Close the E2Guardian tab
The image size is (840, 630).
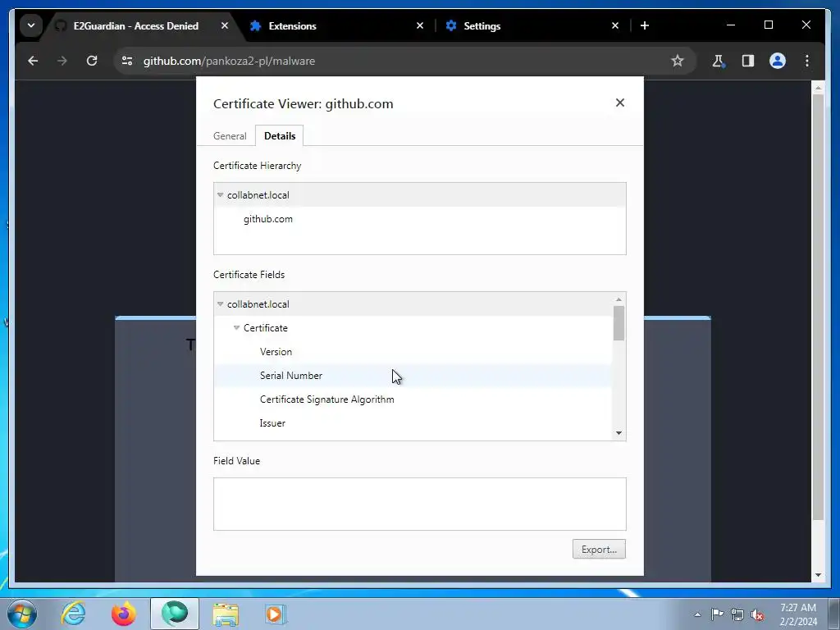pyautogui.click(x=225, y=25)
